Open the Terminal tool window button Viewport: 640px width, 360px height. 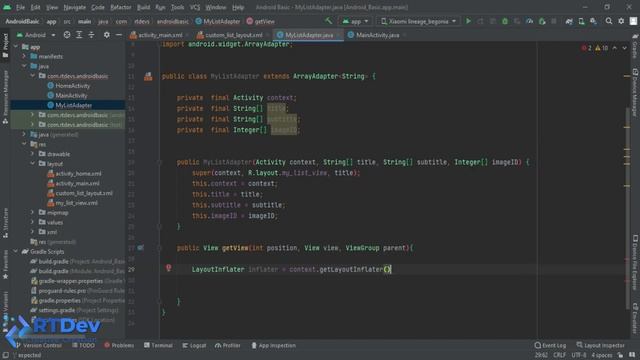[x=158, y=345]
